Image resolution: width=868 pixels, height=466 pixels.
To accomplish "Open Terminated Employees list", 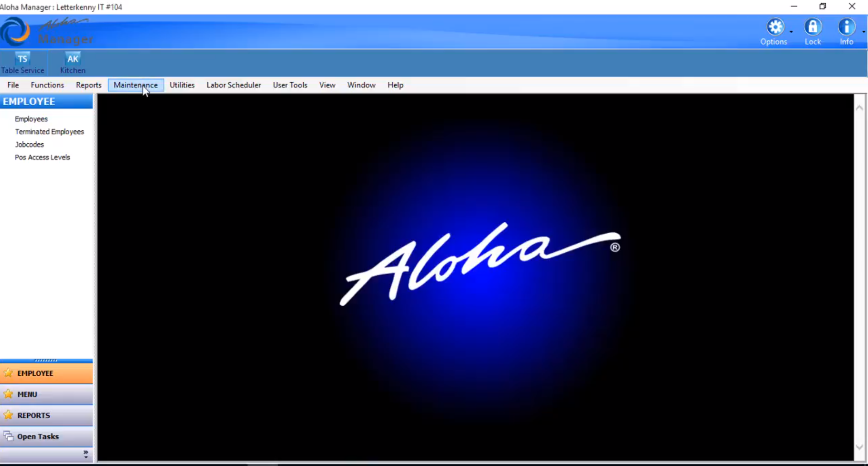I will [49, 132].
